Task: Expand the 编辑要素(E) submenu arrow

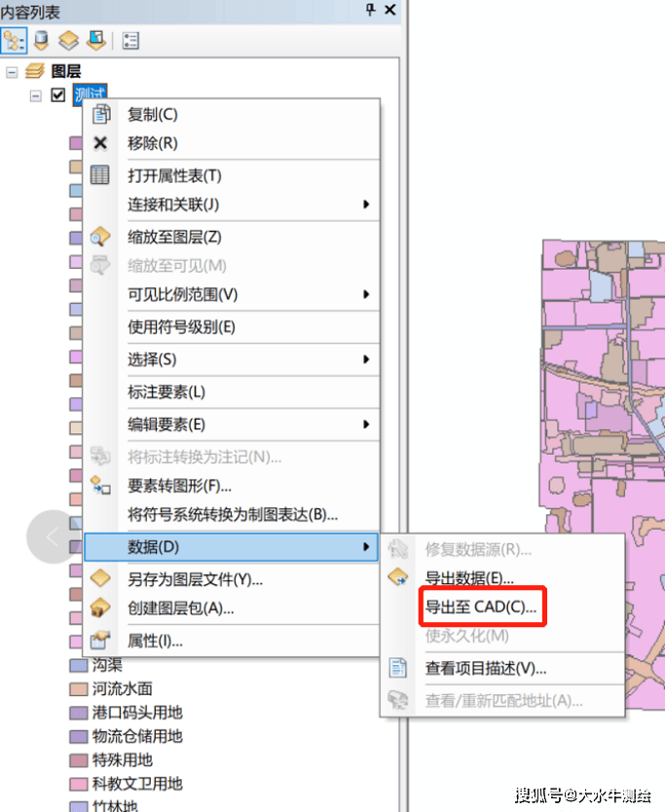Action: click(366, 424)
